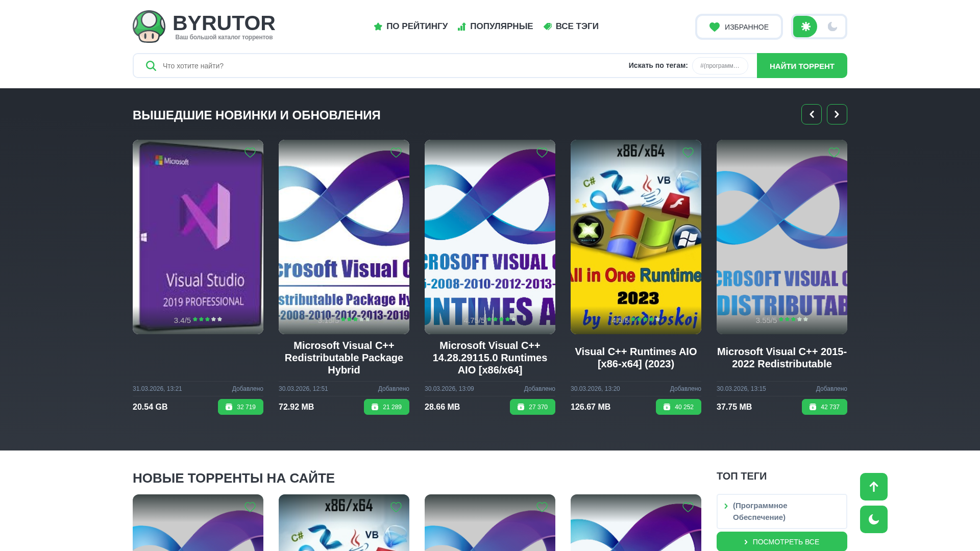Favorite the x86/x64 card under НОВЫЕ ТОРРЕНТЫ
Screen dimensions: 980x551
[396, 507]
